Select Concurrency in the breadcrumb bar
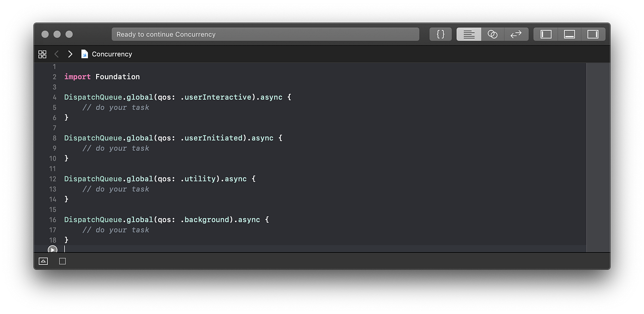 [x=112, y=54]
